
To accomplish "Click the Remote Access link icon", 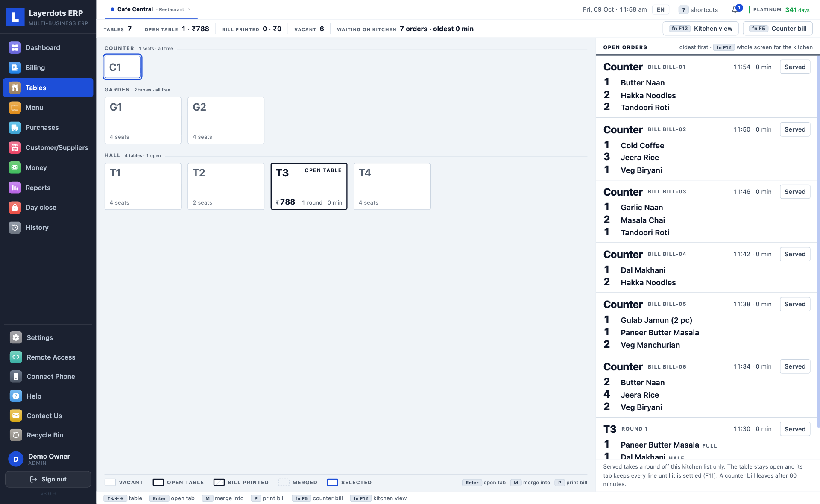I will [x=16, y=357].
